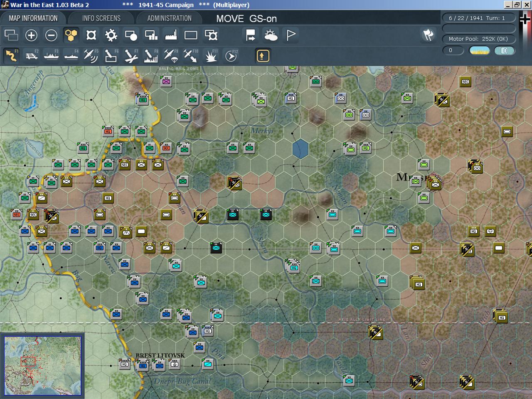The image size is (532, 399).
Task: Select F6 bomb-over-unit mode
Action: coord(111,56)
